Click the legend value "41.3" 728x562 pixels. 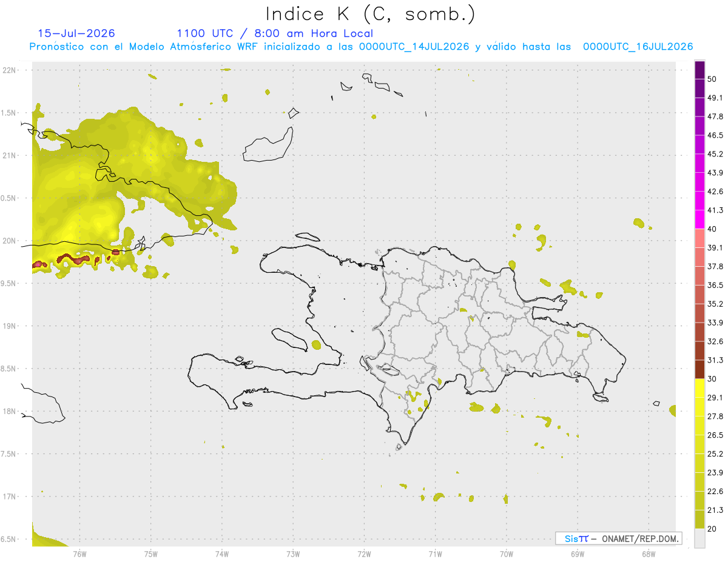tap(715, 210)
